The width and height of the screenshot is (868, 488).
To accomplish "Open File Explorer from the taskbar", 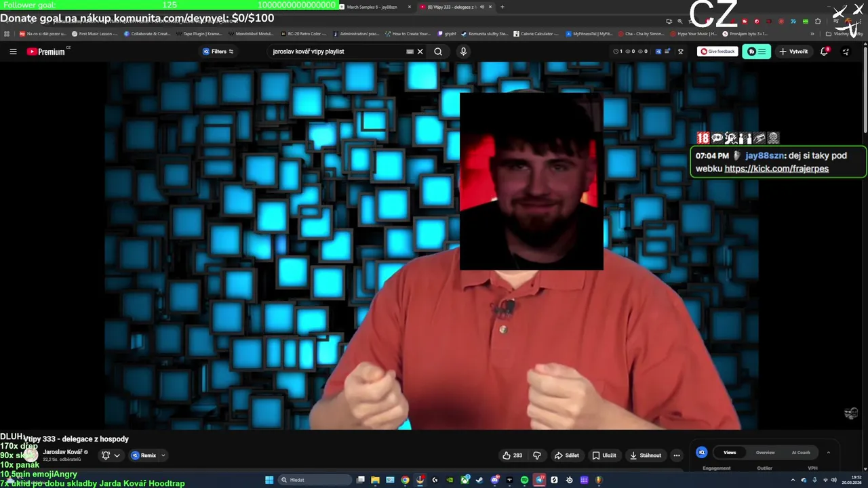I will [375, 480].
